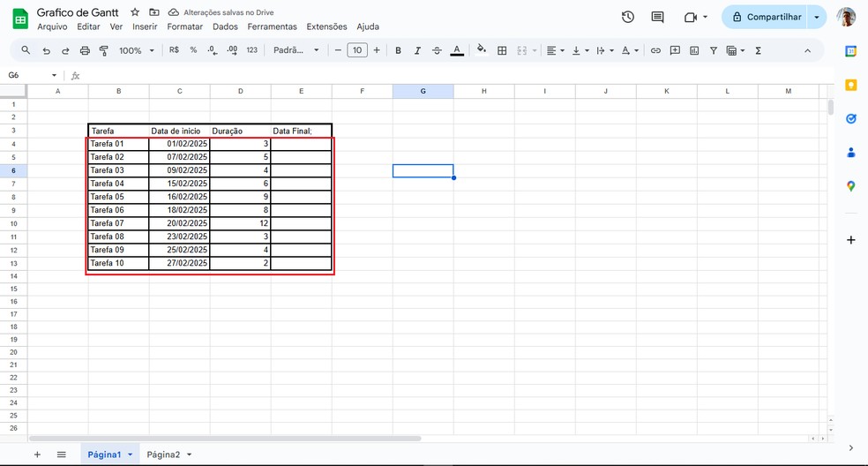Open the Extensões menu
The height and width of the screenshot is (466, 868).
pos(326,26)
